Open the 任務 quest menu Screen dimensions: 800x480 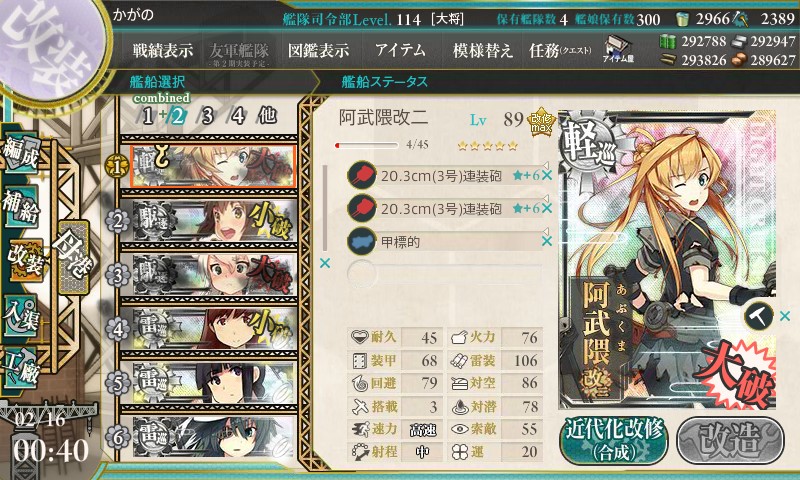click(x=560, y=50)
